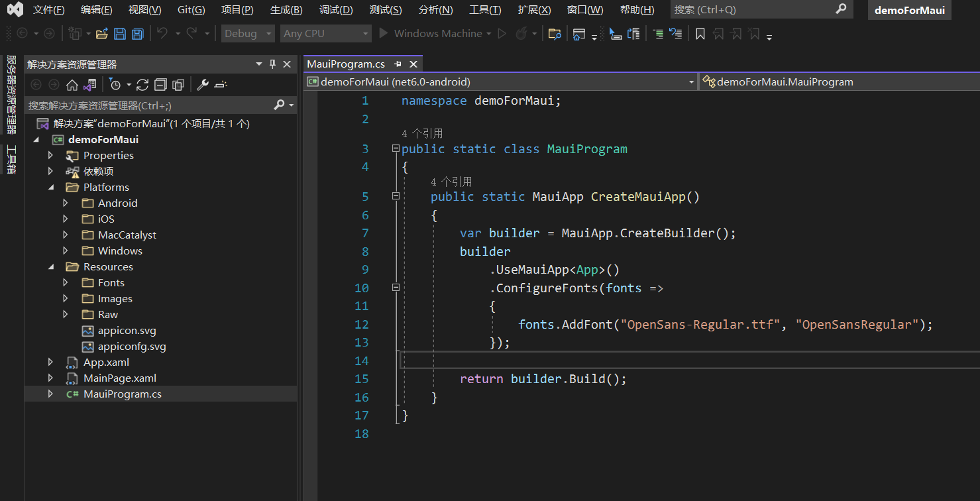This screenshot has width=980, height=501.
Task: Open the 文件(F) menu
Action: (x=48, y=10)
